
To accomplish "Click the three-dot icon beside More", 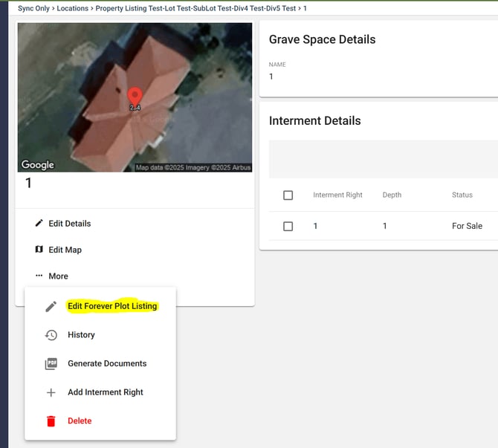I will point(39,276).
